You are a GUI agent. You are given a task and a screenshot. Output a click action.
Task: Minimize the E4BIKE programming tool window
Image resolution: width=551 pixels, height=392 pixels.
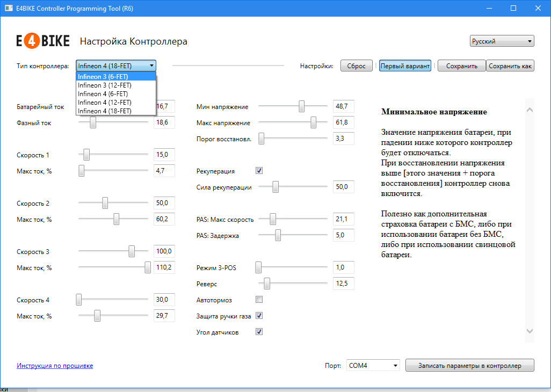click(489, 8)
